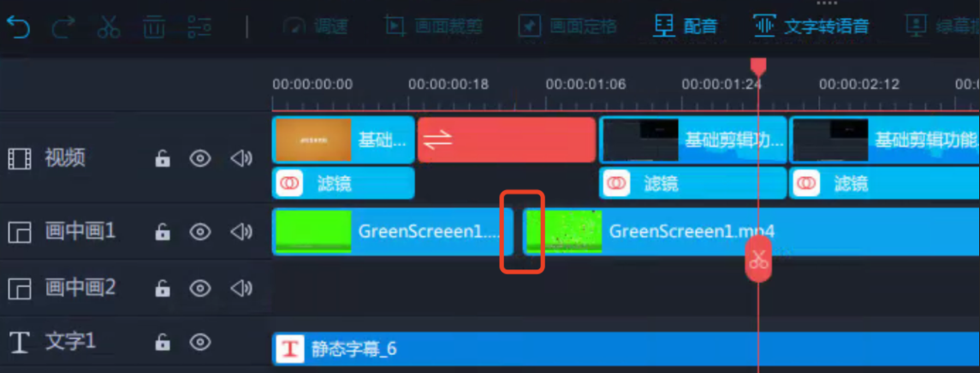This screenshot has width=980, height=373.
Task: Select the red transition clip
Action: coord(506,139)
